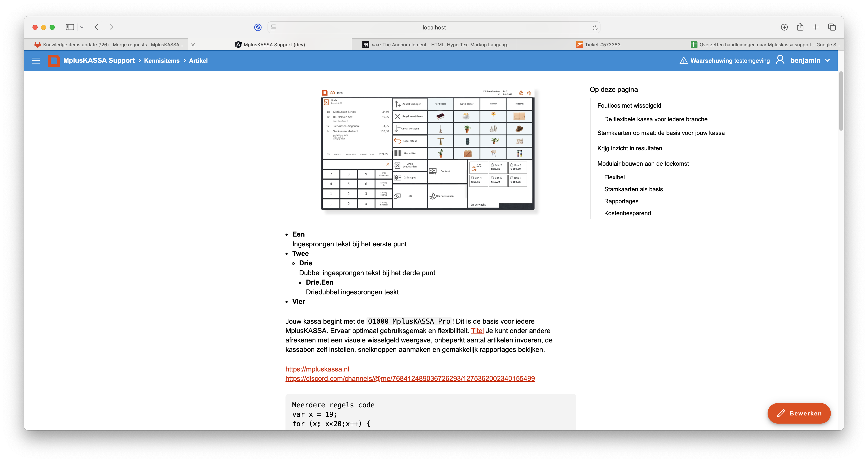Viewport: 868px width, 462px height.
Task: Open the discord.com channels link
Action: (x=410, y=379)
